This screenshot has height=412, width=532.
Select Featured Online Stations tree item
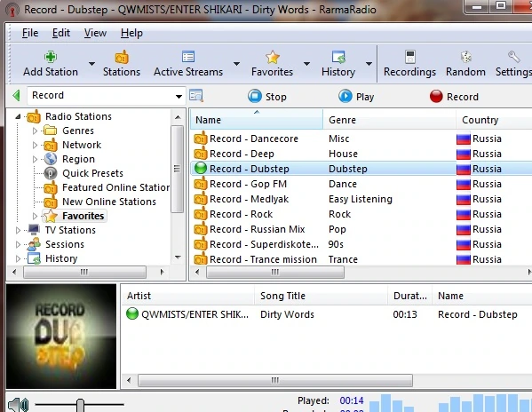(x=115, y=187)
